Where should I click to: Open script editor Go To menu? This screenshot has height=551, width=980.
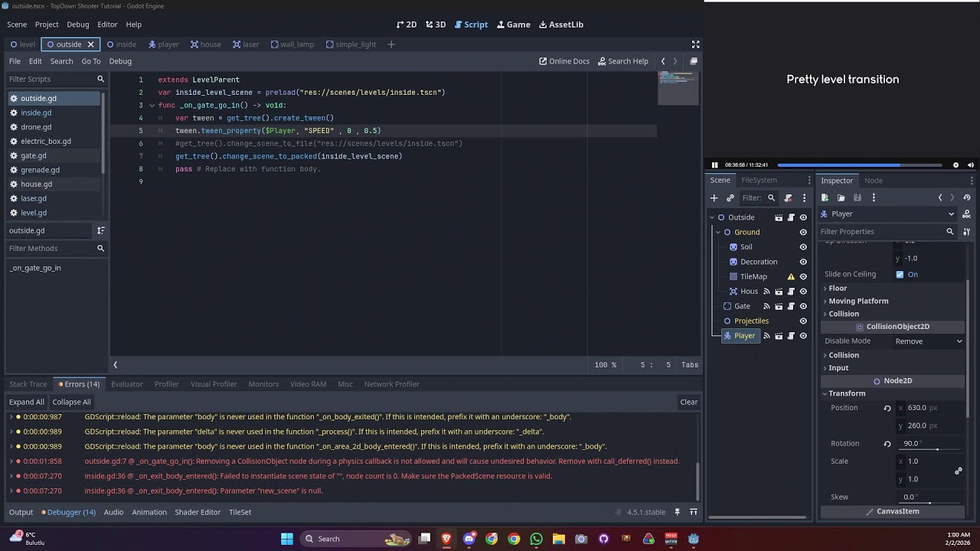point(91,61)
